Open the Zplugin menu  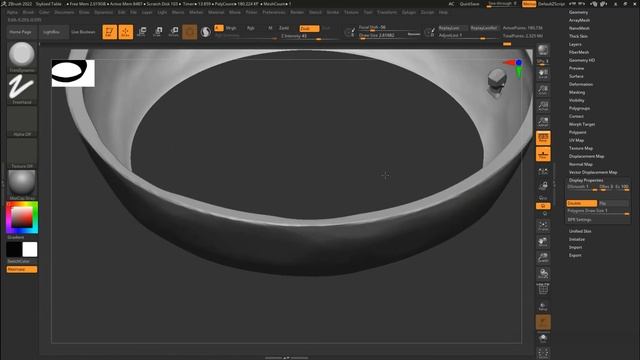(409, 12)
